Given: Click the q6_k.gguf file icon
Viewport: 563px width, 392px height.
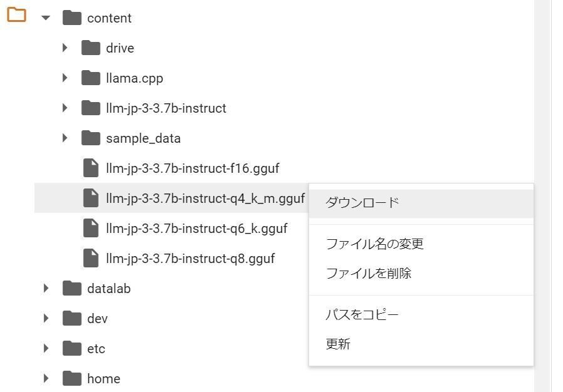Looking at the screenshot, I should [x=90, y=228].
